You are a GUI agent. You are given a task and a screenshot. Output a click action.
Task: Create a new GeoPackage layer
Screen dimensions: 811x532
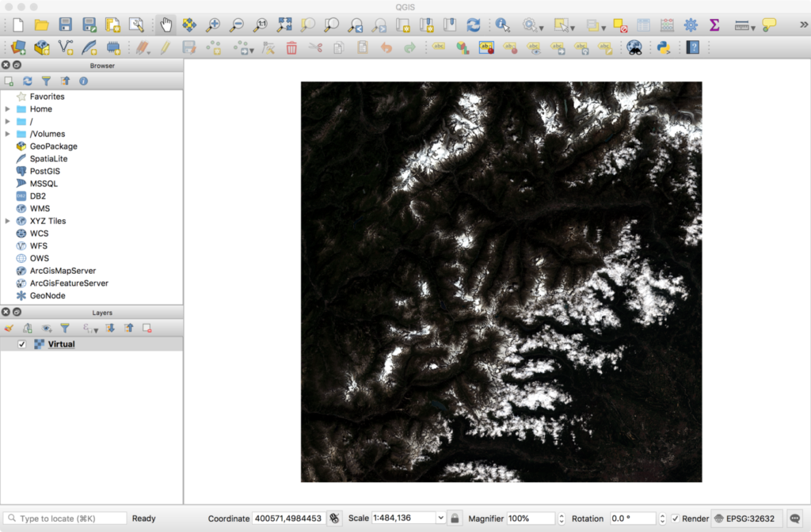[41, 47]
